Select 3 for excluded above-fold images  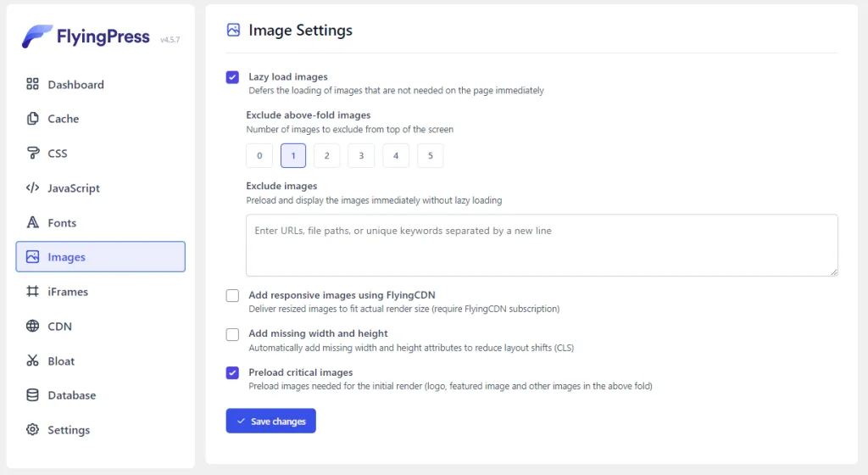click(361, 156)
